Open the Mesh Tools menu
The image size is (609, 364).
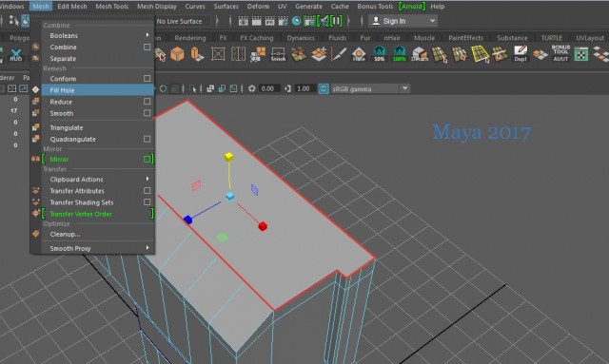112,7
